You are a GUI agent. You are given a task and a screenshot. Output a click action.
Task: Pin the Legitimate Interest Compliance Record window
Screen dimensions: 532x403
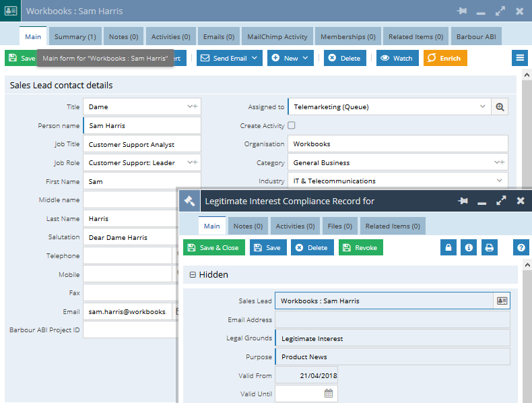coord(463,201)
